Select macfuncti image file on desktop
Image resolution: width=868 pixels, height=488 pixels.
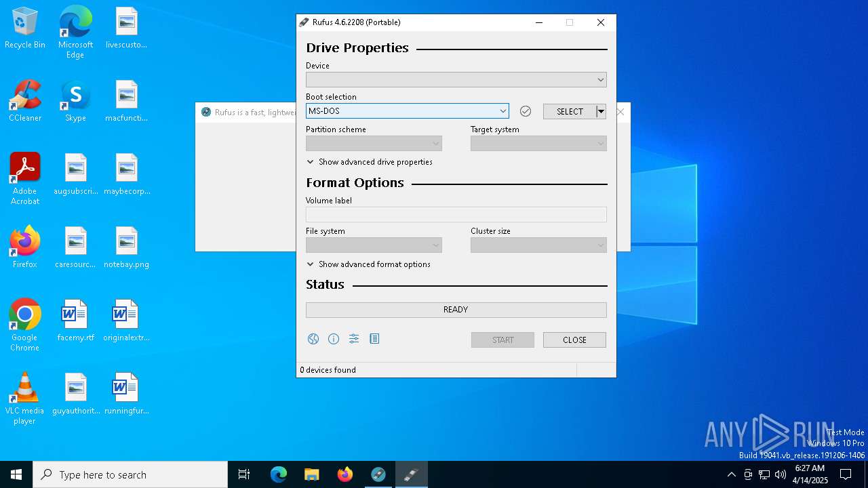click(x=126, y=102)
